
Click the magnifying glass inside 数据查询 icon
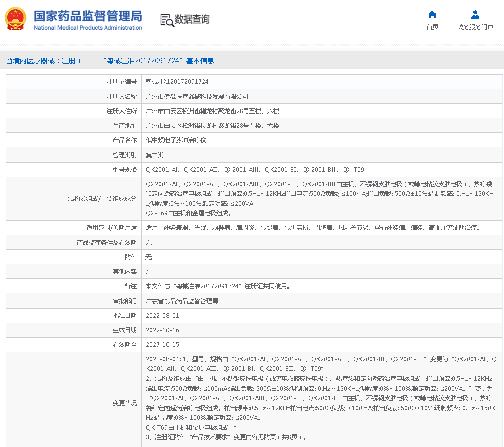[169, 23]
